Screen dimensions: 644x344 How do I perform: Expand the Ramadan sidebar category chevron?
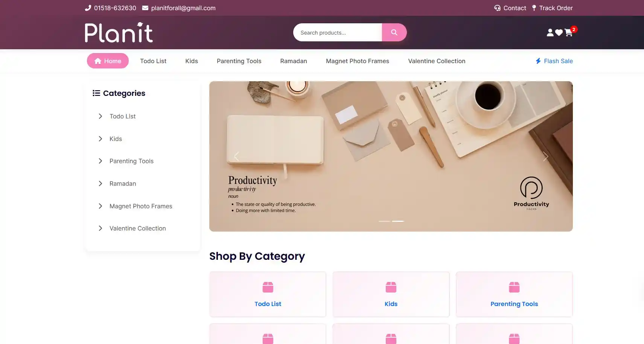tap(100, 183)
